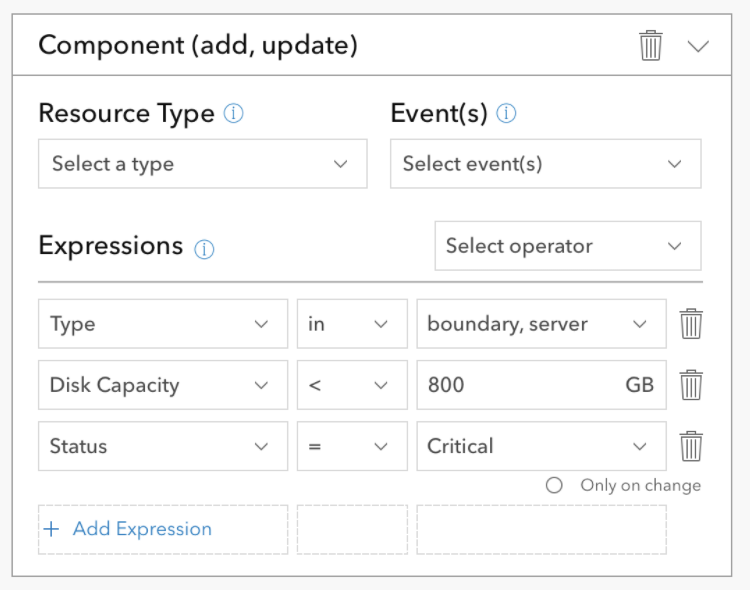Image resolution: width=750 pixels, height=590 pixels.
Task: Open the Disk Capacity field dropdown
Action: (163, 385)
